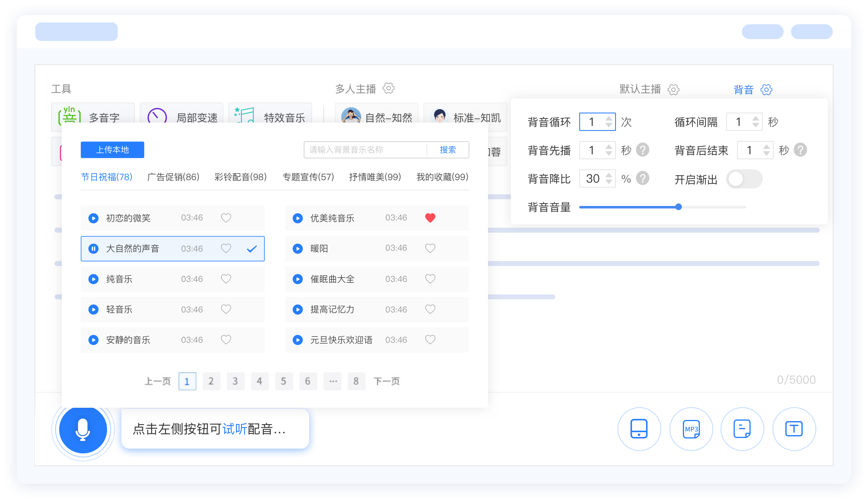Favorite 暖阳 with heart icon
The width and height of the screenshot is (868, 502).
click(x=430, y=248)
